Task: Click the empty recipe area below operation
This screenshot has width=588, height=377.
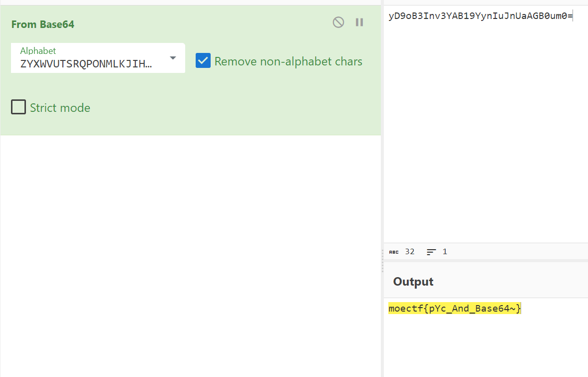Action: coord(190,250)
